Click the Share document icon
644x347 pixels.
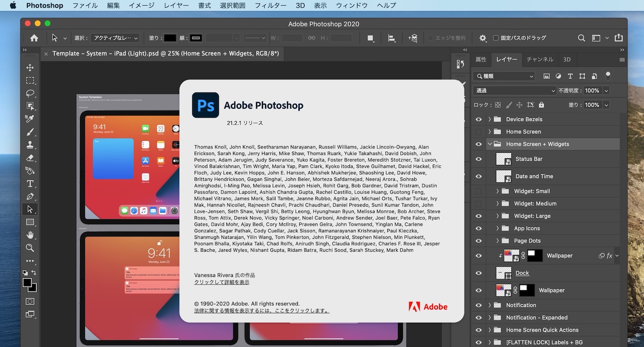tap(618, 38)
